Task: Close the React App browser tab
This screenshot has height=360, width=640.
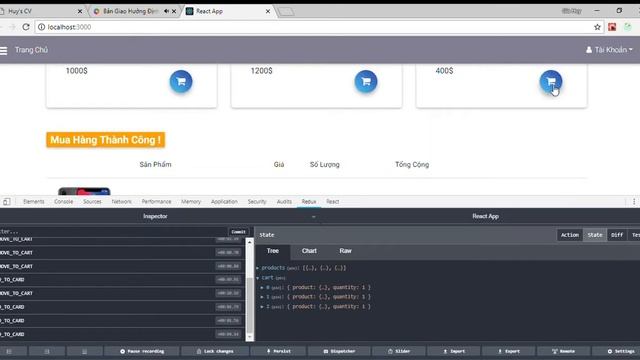Action: pos(268,11)
